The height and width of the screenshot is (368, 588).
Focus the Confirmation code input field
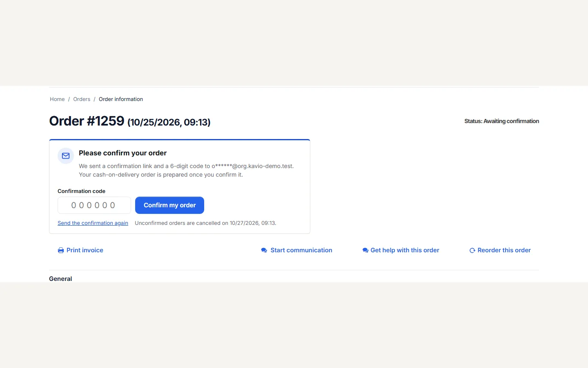pyautogui.click(x=94, y=205)
